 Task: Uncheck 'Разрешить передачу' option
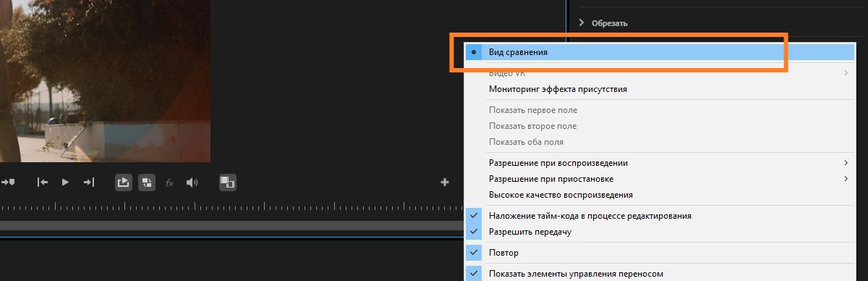tap(659, 232)
